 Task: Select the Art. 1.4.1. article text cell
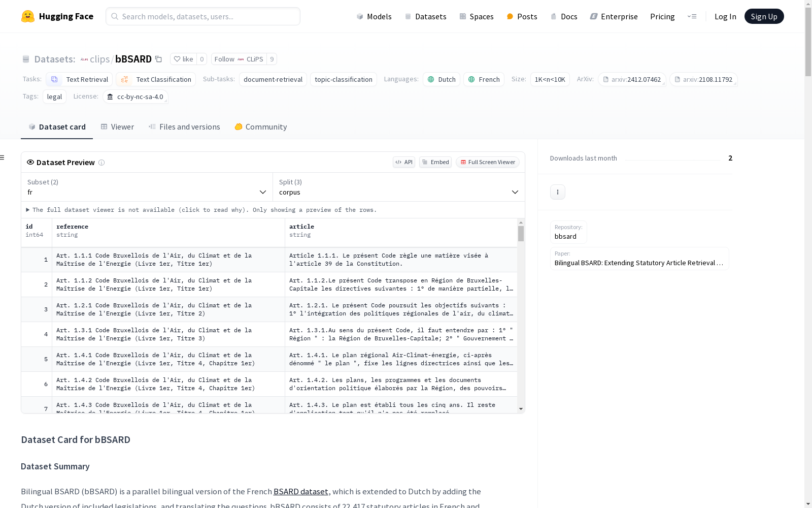(401, 359)
